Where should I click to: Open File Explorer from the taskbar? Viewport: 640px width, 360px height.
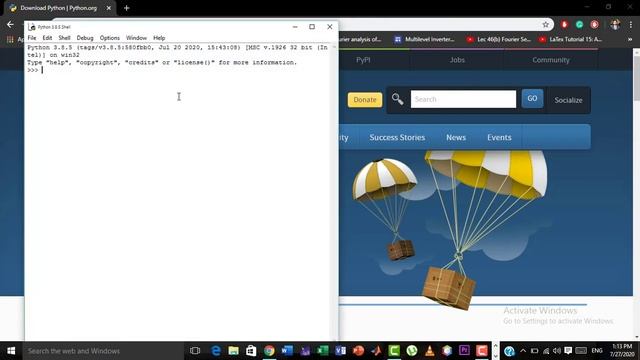[233, 351]
